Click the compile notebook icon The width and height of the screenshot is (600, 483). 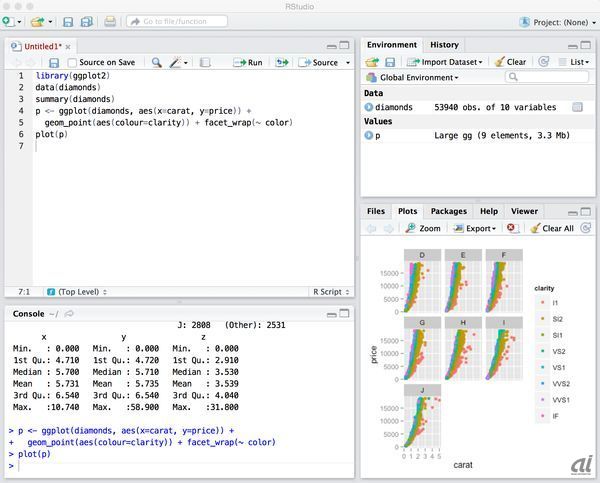(x=205, y=62)
